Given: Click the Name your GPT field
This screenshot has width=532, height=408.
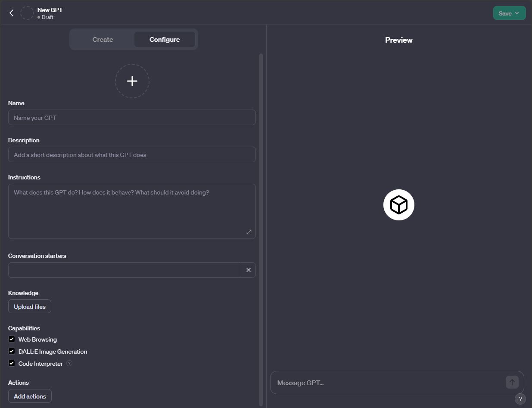Looking at the screenshot, I should [x=132, y=118].
